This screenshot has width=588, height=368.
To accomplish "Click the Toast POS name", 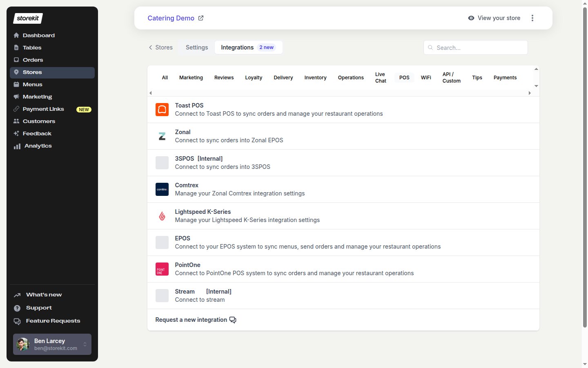I will click(x=189, y=105).
